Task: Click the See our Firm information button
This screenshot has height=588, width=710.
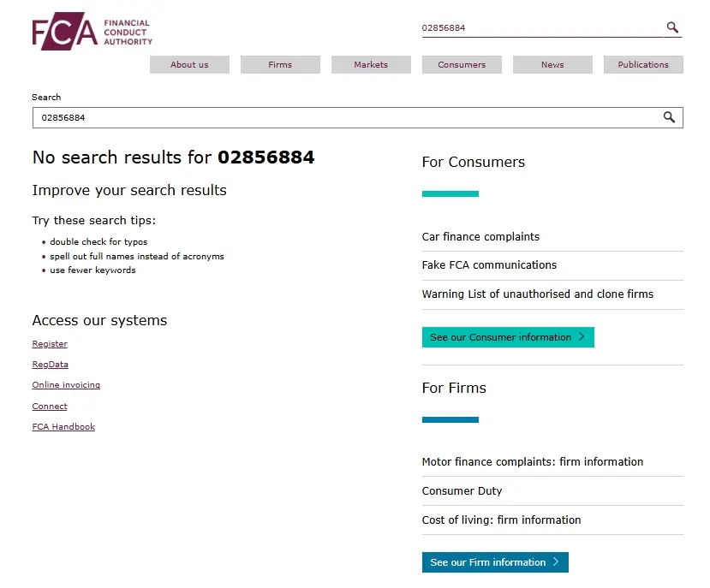Action: tap(495, 562)
